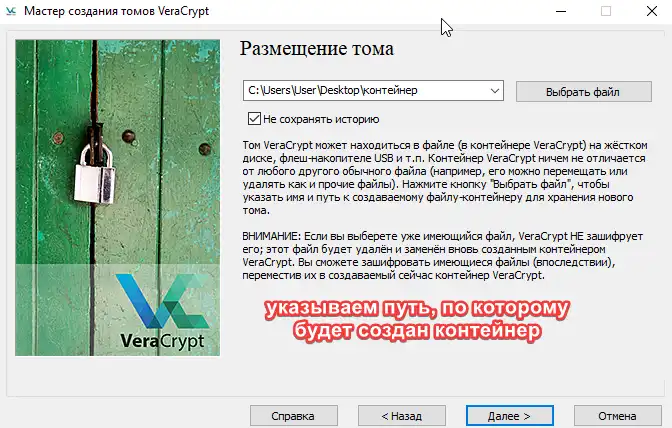Click the 'Размещение тома' heading
The image size is (672, 428).
coord(316,48)
